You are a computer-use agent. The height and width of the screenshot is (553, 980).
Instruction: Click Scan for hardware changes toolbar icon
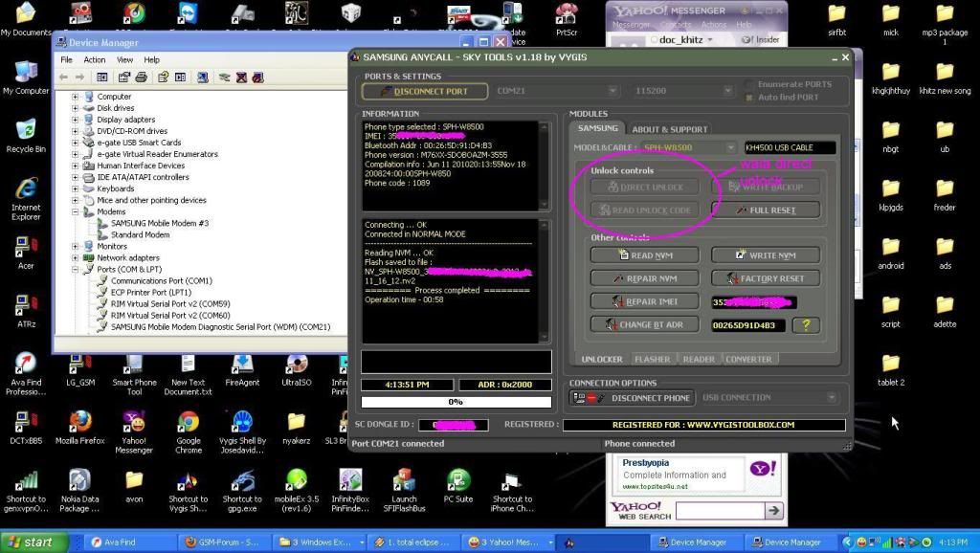203,77
